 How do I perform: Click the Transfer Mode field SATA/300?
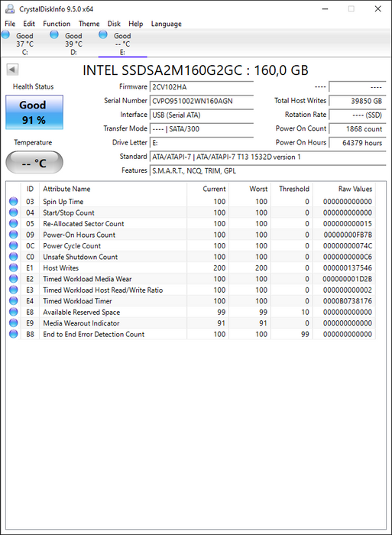201,129
